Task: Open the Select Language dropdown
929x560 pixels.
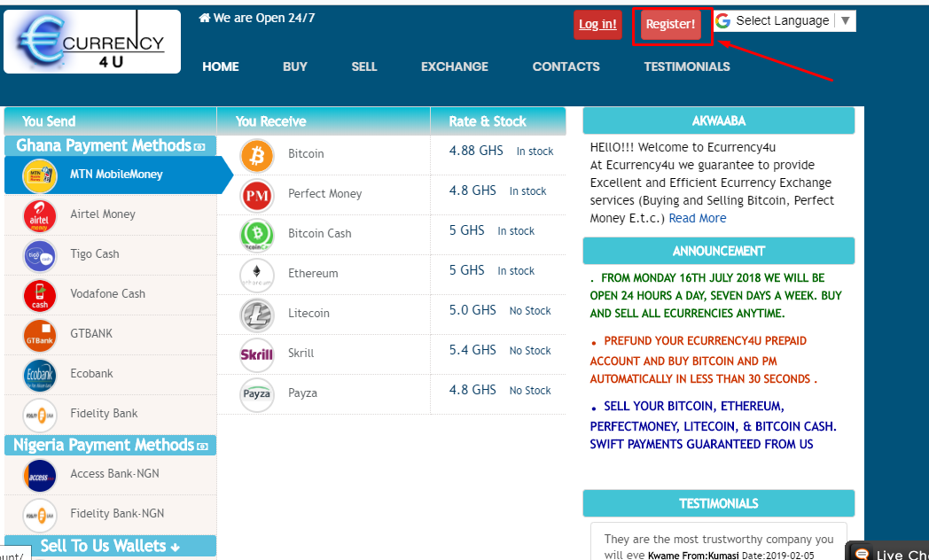Action: [x=785, y=20]
